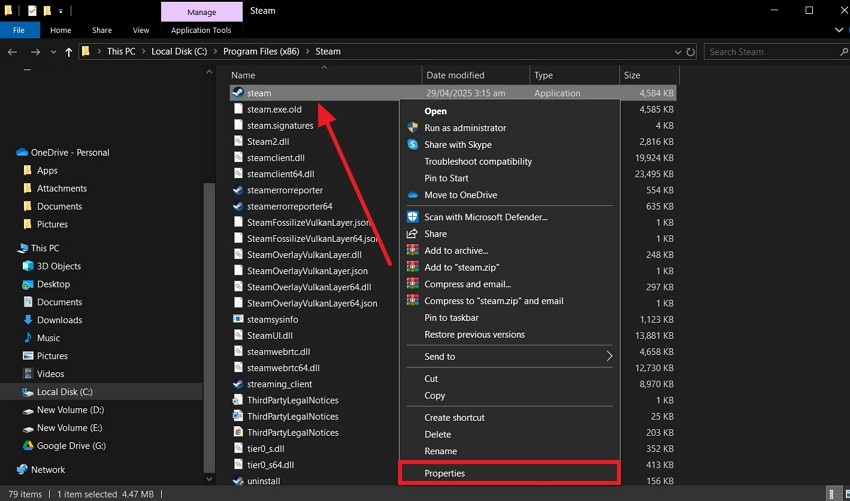The width and height of the screenshot is (850, 501).
Task: Click the Network icon in navigation pane
Action: 22,470
